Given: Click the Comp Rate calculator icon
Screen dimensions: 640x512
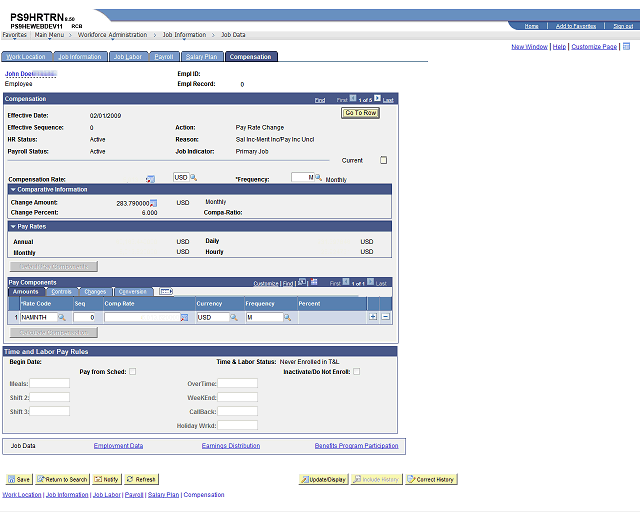Looking at the screenshot, I should coord(184,317).
